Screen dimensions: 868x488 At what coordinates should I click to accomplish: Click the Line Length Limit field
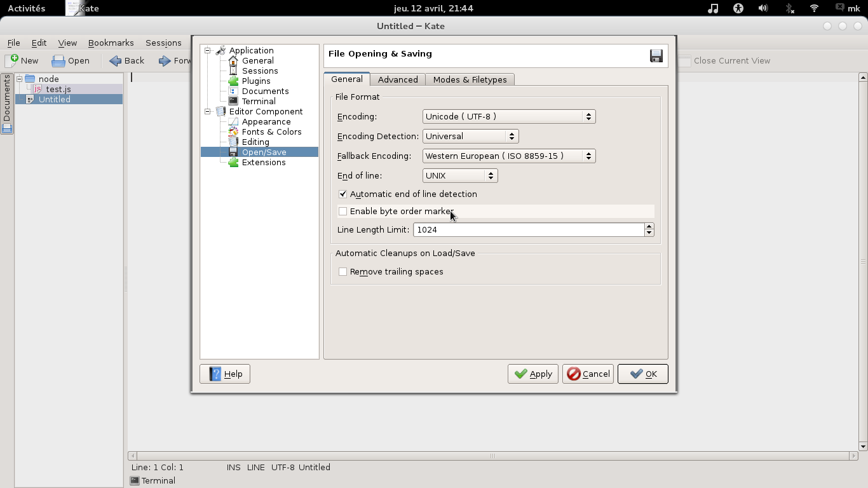tap(528, 229)
